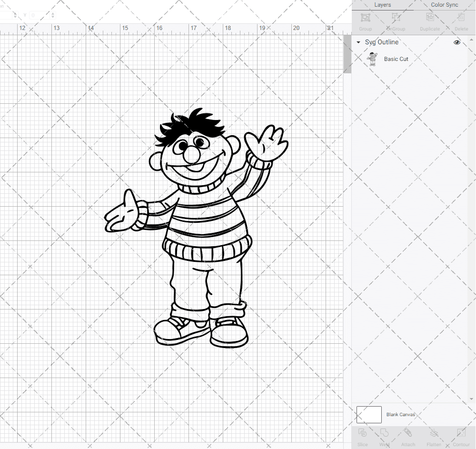This screenshot has width=476, height=449.
Task: Open the Blank Canvas color swatch
Action: pos(369,414)
